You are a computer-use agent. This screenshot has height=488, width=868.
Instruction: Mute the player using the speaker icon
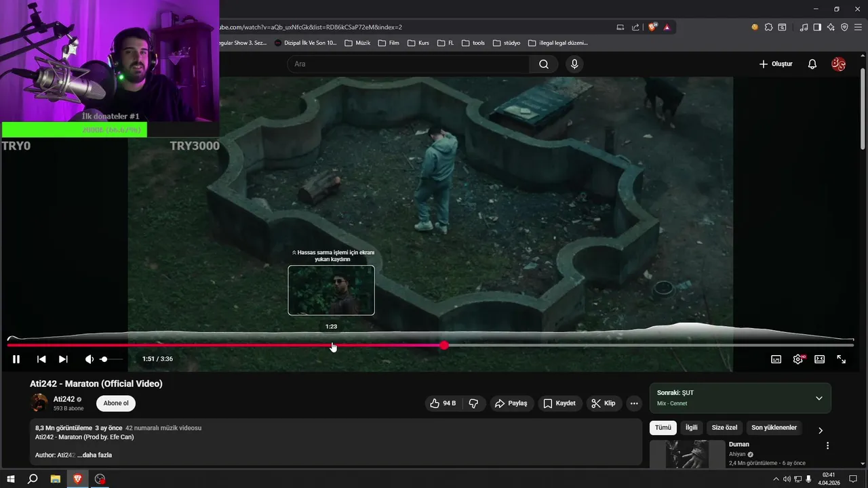pos(89,359)
